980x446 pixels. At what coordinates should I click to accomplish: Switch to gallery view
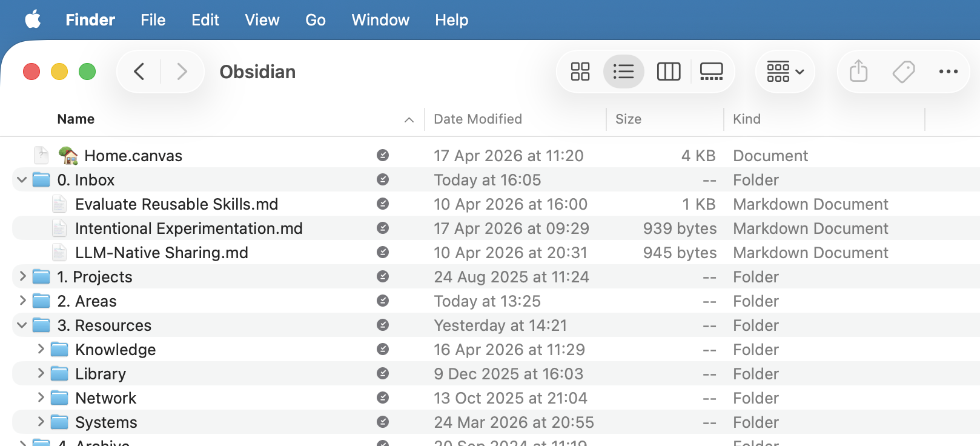pos(711,72)
